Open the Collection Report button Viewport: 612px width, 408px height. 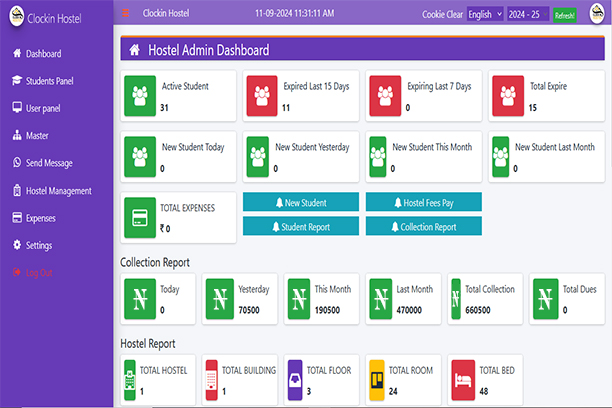tap(423, 226)
